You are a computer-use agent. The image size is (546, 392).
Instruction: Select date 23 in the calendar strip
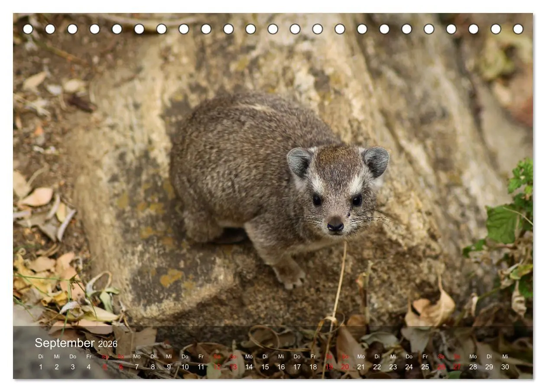(393, 367)
